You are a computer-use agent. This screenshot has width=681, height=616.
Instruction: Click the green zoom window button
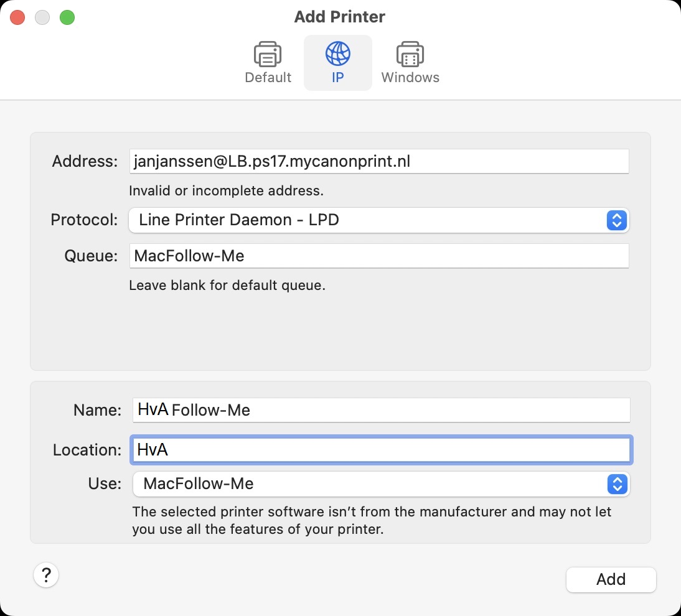tap(67, 17)
